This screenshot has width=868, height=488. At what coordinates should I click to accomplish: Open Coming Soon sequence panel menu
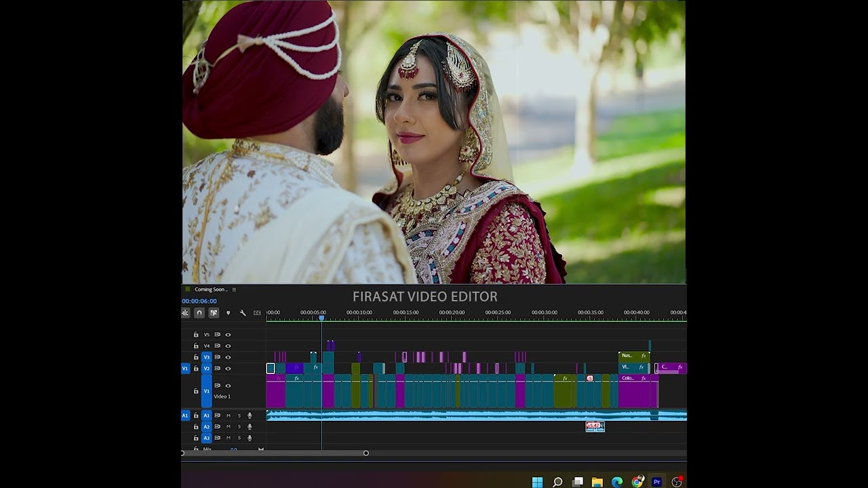pos(234,289)
